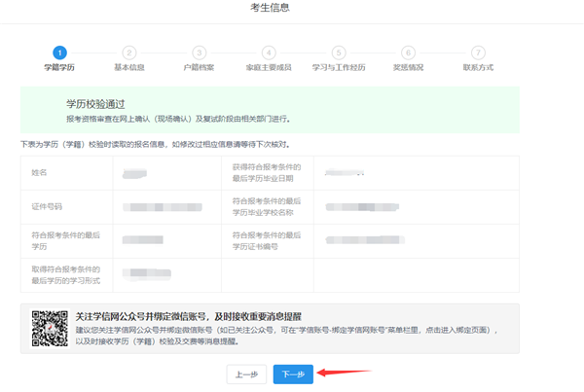Click the 学历校验通过 status heading
The height and width of the screenshot is (392, 584).
pos(95,104)
